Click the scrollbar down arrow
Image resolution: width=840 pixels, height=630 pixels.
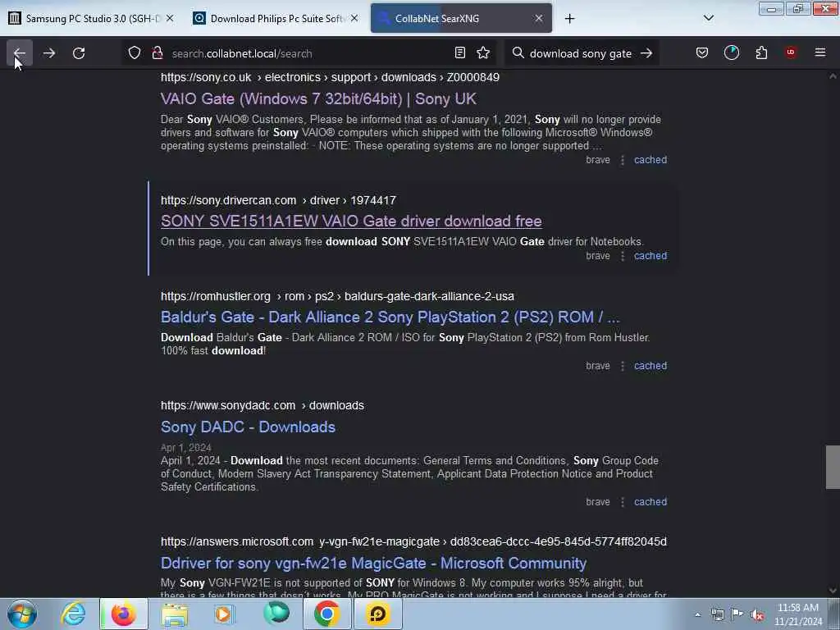click(x=833, y=591)
